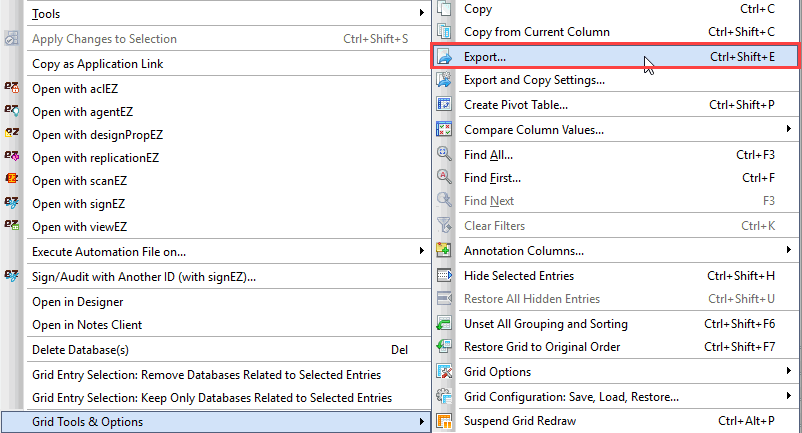This screenshot has width=802, height=433.
Task: Click the Unset All Grouping and Sorting icon
Action: [445, 324]
